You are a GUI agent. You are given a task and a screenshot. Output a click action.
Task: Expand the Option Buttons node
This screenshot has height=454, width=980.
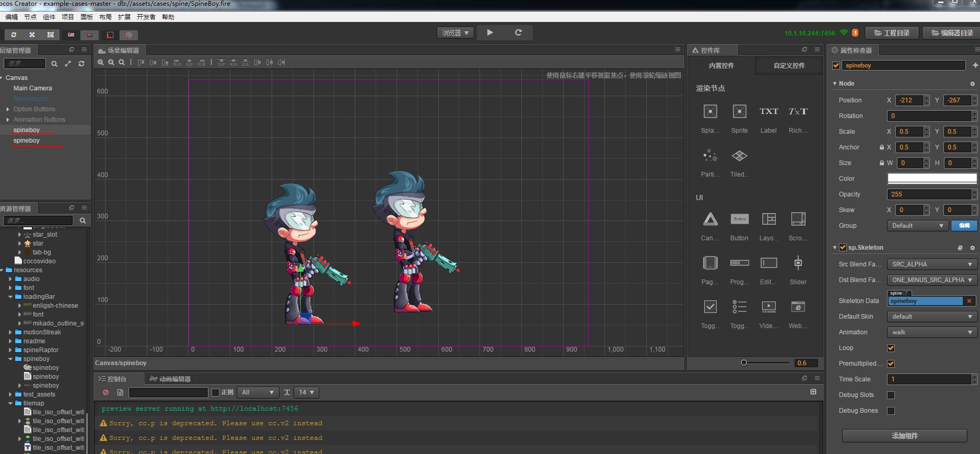(8, 109)
